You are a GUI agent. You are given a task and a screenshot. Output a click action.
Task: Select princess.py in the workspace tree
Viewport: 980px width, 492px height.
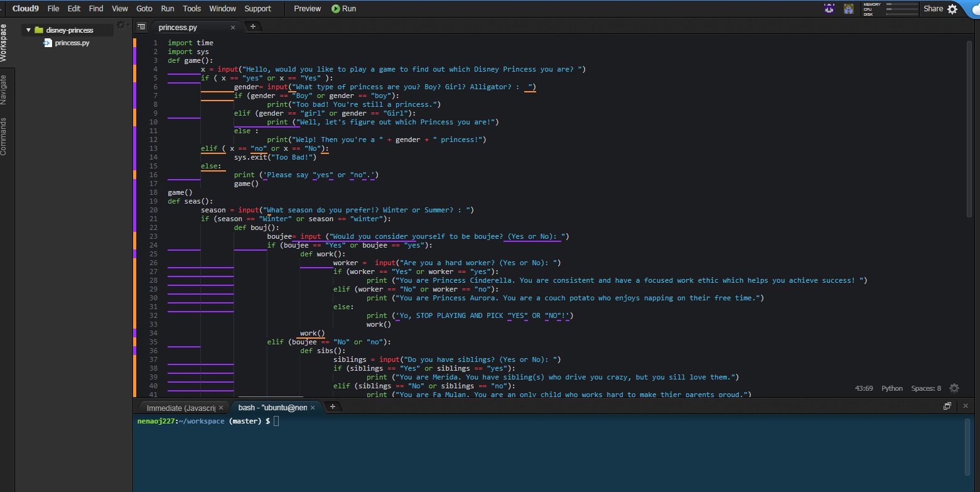[72, 43]
